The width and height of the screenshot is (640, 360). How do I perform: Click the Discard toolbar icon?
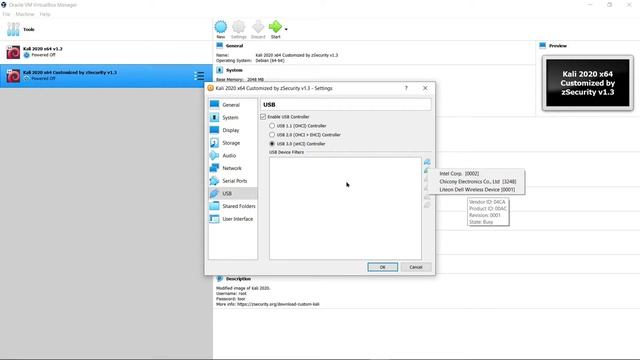click(258, 27)
